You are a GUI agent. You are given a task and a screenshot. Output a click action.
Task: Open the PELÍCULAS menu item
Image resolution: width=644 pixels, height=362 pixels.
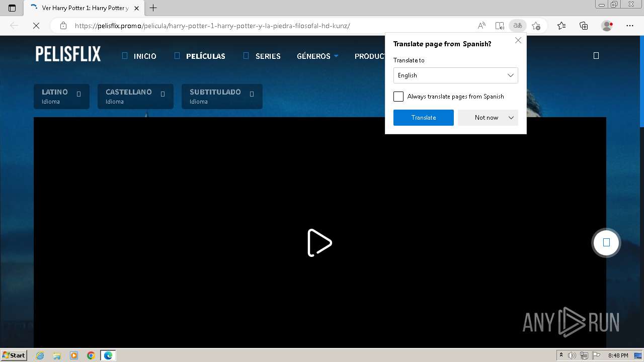point(200,56)
